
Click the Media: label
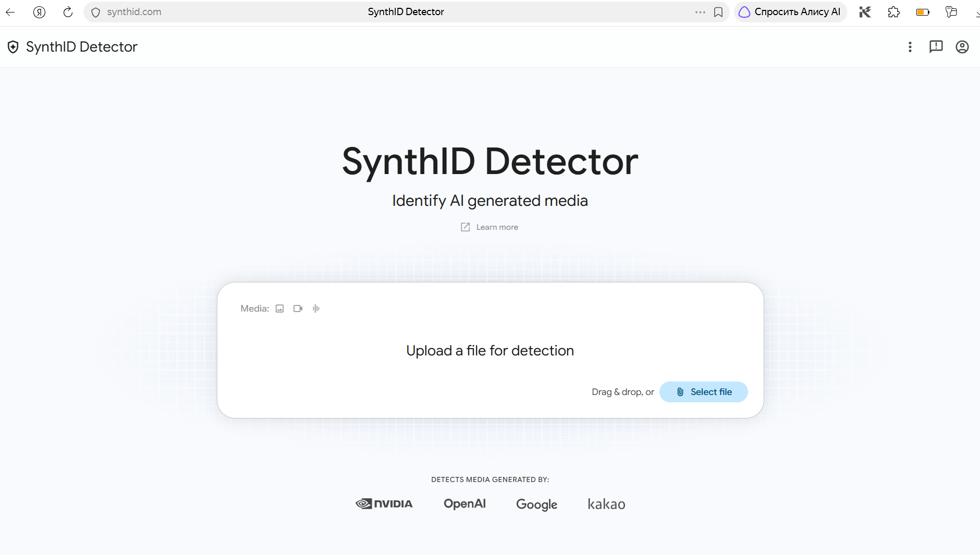(x=255, y=309)
